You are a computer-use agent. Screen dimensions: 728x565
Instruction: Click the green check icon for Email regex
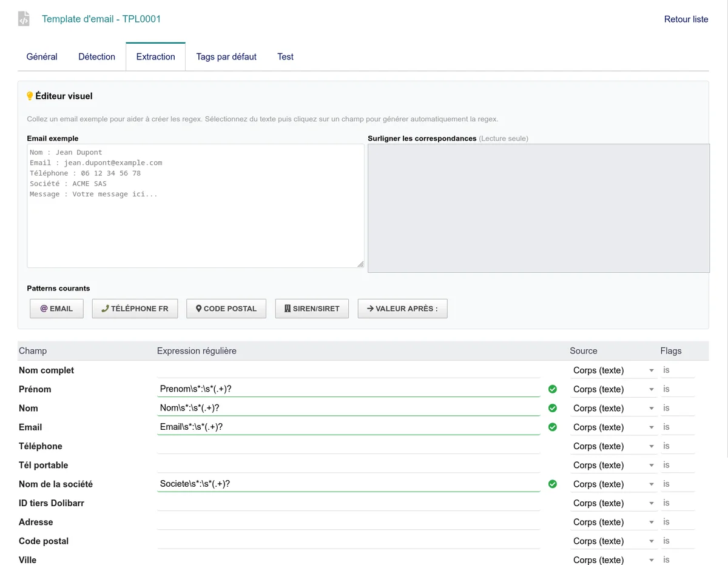tap(552, 427)
